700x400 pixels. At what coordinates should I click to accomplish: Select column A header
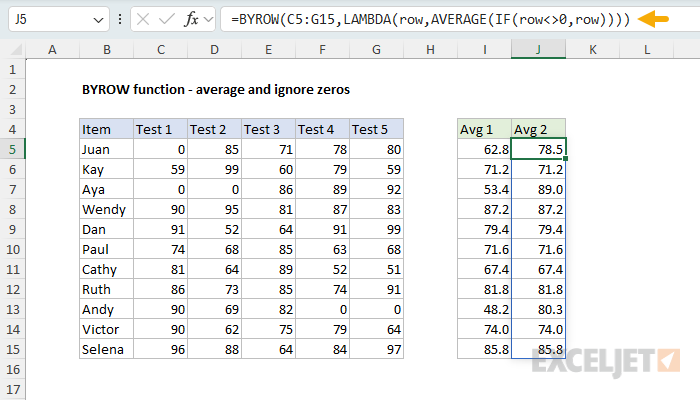(x=53, y=50)
